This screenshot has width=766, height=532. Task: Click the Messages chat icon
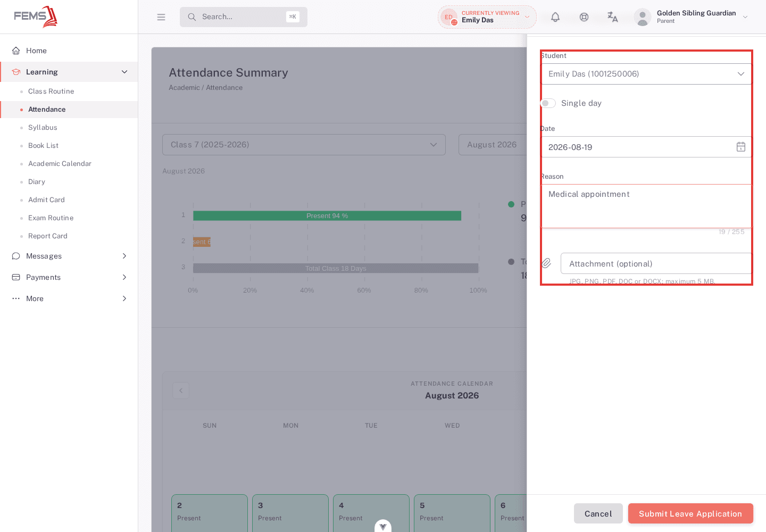tap(16, 256)
